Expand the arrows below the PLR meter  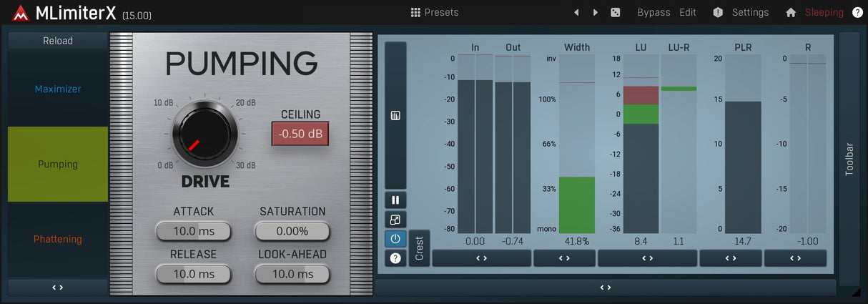(730, 258)
